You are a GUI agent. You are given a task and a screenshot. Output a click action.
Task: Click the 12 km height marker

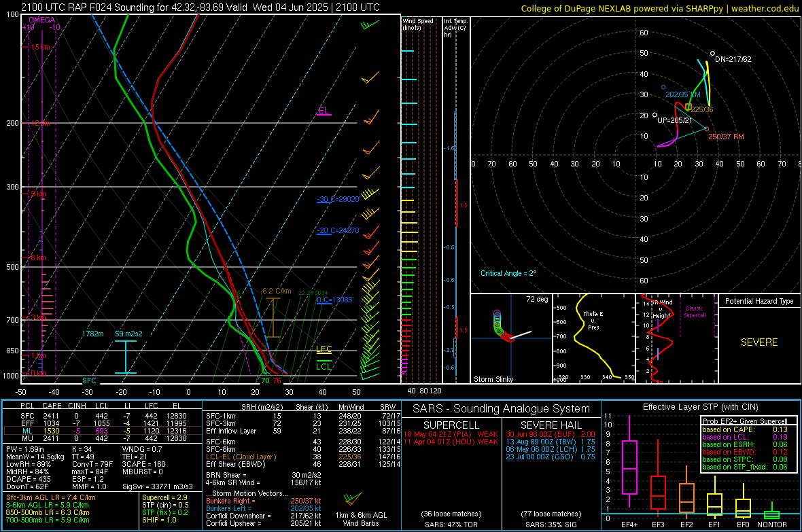tap(40, 123)
